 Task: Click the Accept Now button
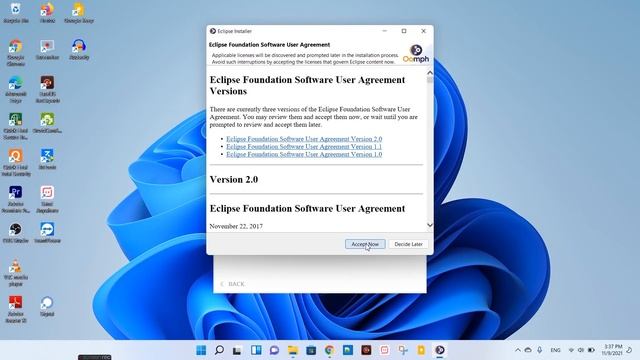pyautogui.click(x=365, y=244)
